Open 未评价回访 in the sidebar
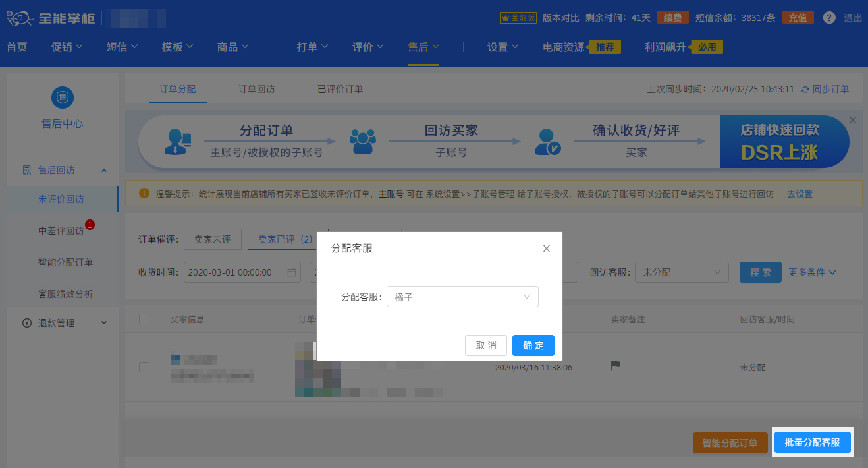This screenshot has height=468, width=868. [x=61, y=199]
